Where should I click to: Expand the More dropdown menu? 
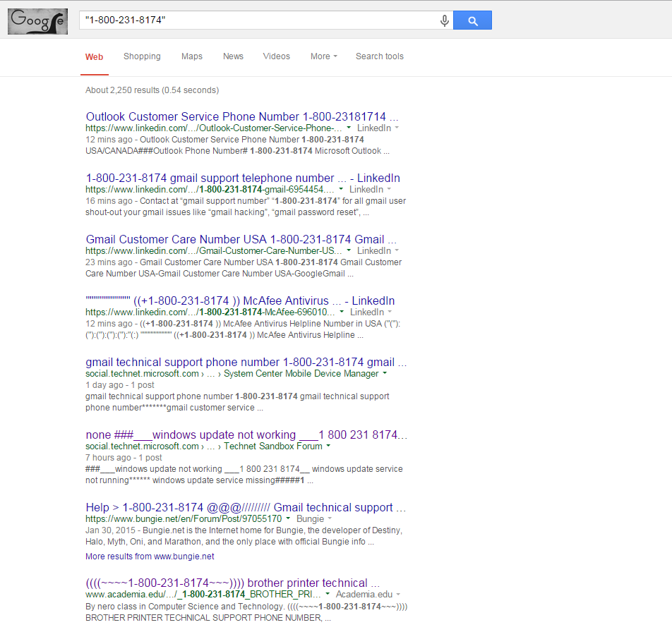(x=323, y=56)
